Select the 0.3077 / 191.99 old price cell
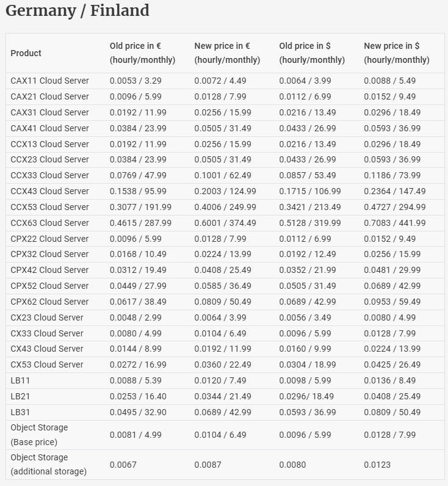 pyautogui.click(x=140, y=207)
